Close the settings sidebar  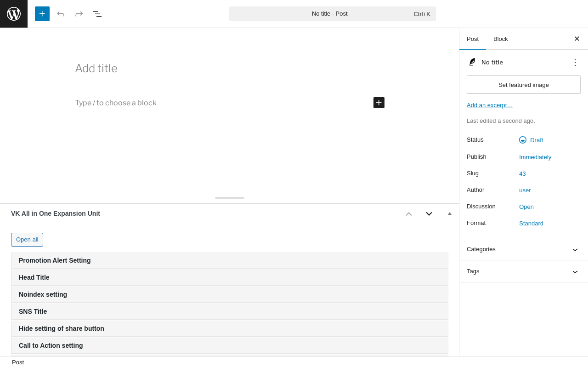[x=577, y=39]
